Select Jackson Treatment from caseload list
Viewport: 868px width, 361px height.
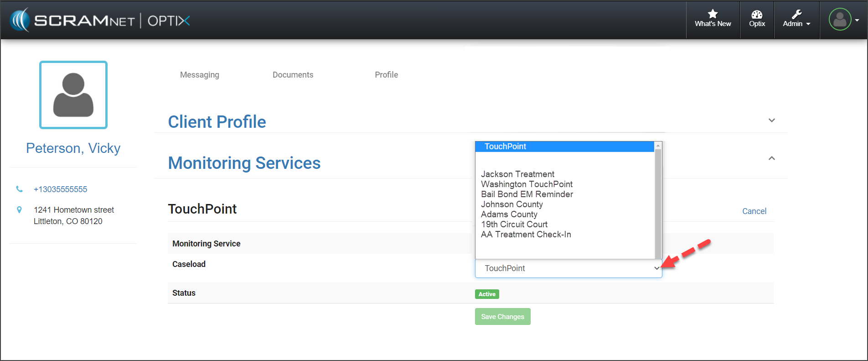pyautogui.click(x=517, y=174)
